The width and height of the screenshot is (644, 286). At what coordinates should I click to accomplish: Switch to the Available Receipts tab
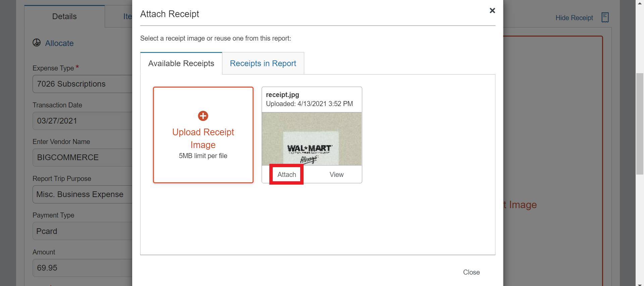point(181,63)
